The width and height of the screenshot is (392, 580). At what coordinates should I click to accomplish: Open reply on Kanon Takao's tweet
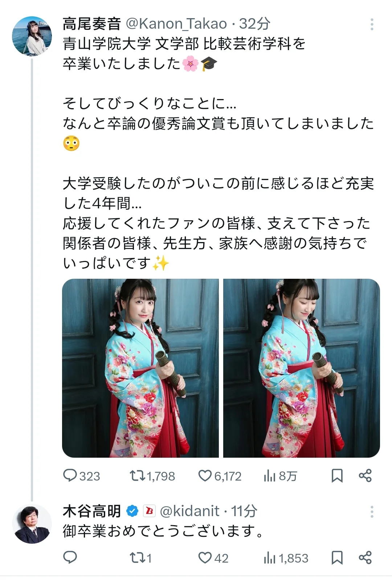tap(81, 476)
